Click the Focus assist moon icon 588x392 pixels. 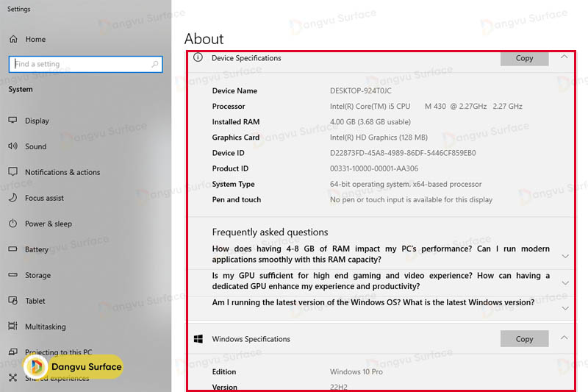12,198
